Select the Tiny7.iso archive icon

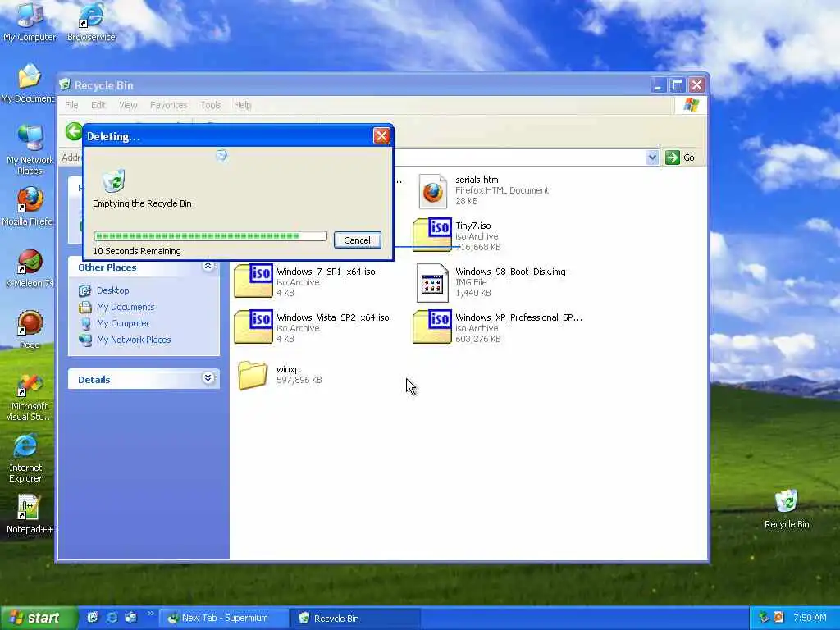click(432, 235)
